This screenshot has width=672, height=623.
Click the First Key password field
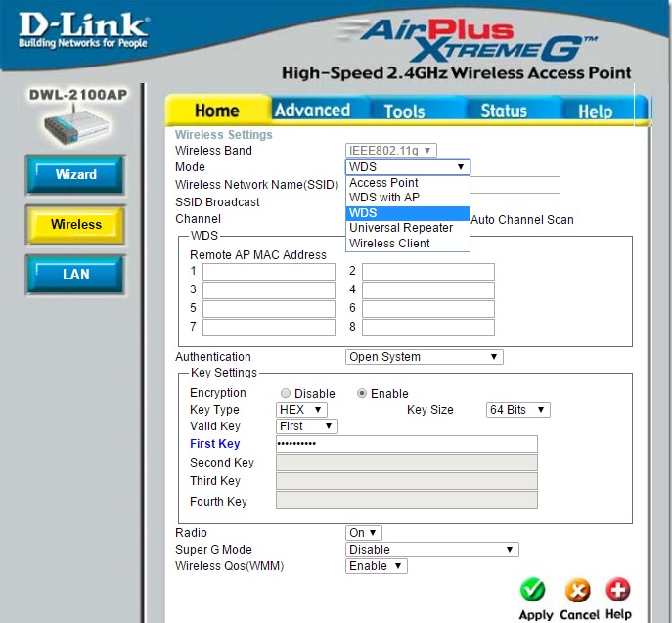[407, 444]
